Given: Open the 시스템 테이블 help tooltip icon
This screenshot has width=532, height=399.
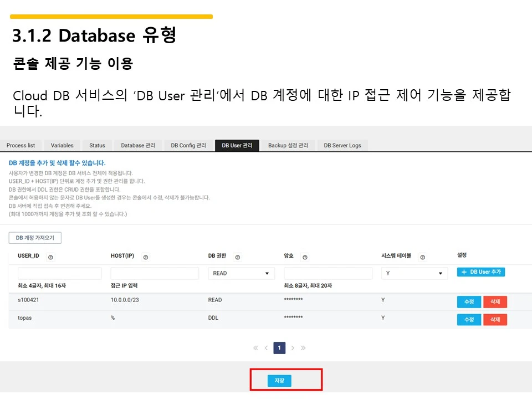Looking at the screenshot, I should click(x=422, y=257).
